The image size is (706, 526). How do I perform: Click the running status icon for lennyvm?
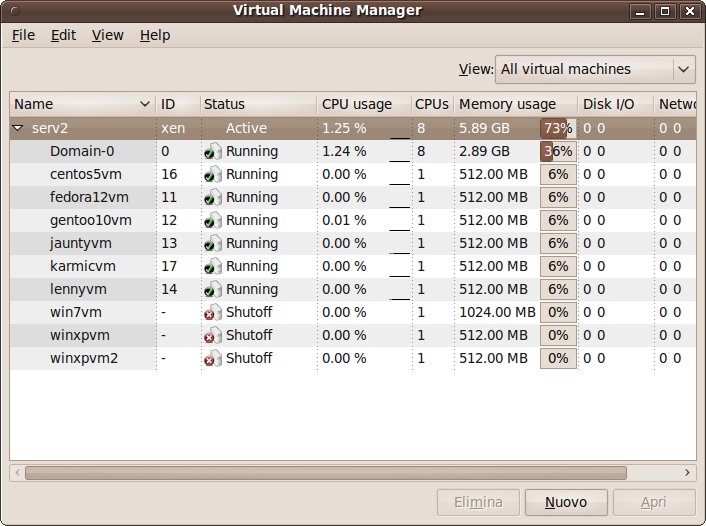click(213, 289)
